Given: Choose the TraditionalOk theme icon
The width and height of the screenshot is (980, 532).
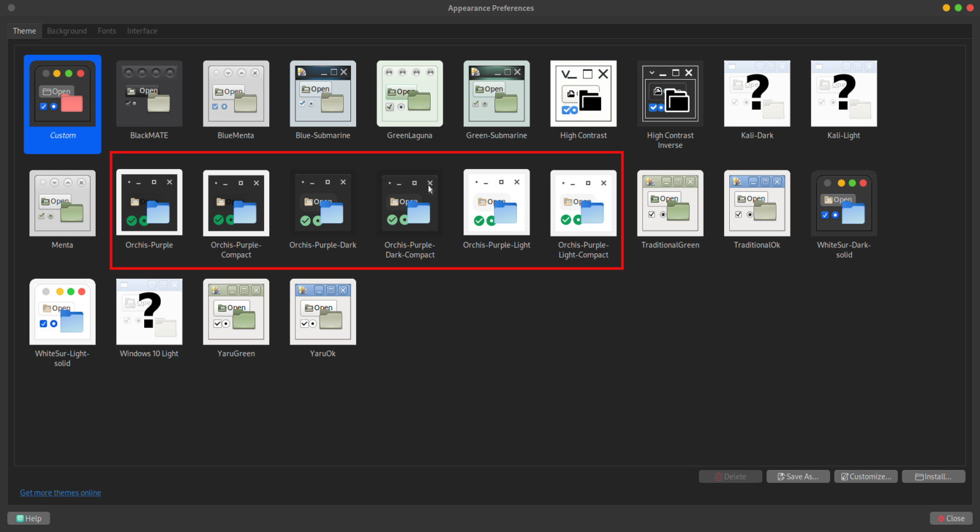Looking at the screenshot, I should coord(757,203).
